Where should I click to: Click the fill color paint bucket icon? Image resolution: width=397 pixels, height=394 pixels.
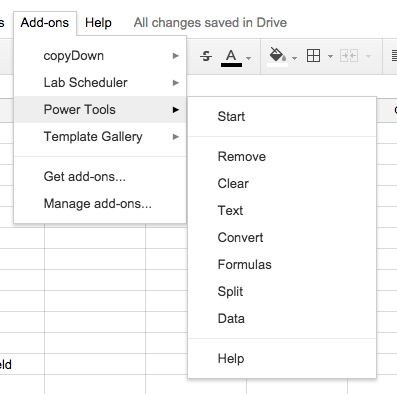pos(278,55)
